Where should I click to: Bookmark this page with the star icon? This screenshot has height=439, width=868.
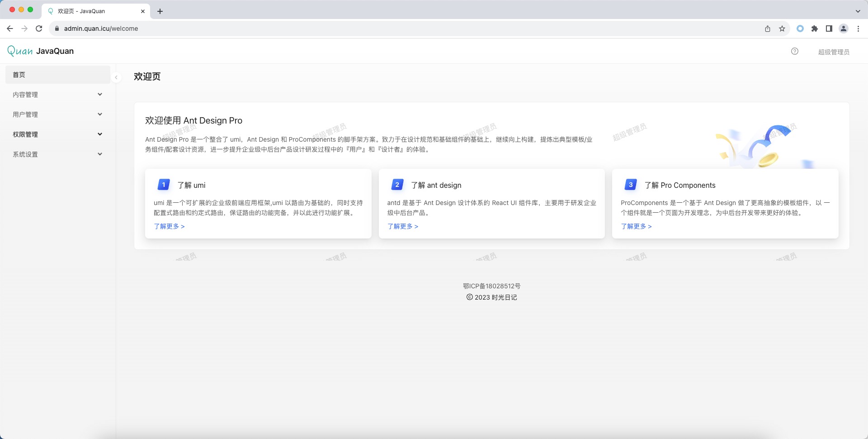(x=782, y=29)
